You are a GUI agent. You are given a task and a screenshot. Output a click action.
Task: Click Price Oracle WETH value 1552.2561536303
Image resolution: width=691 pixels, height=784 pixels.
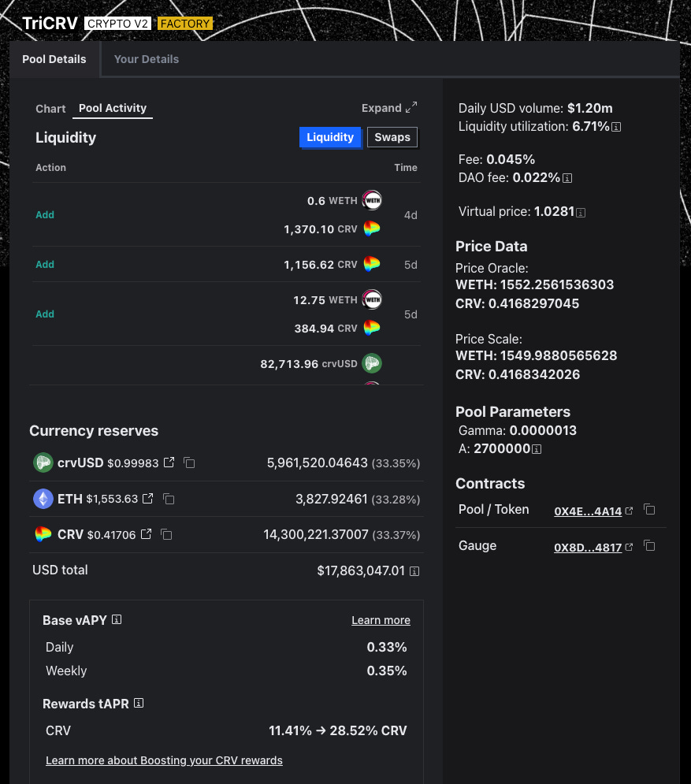click(x=556, y=284)
